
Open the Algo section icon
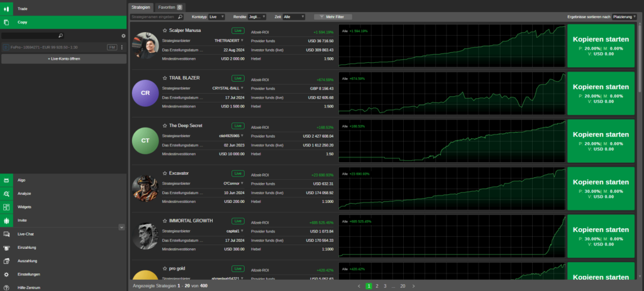(6, 180)
